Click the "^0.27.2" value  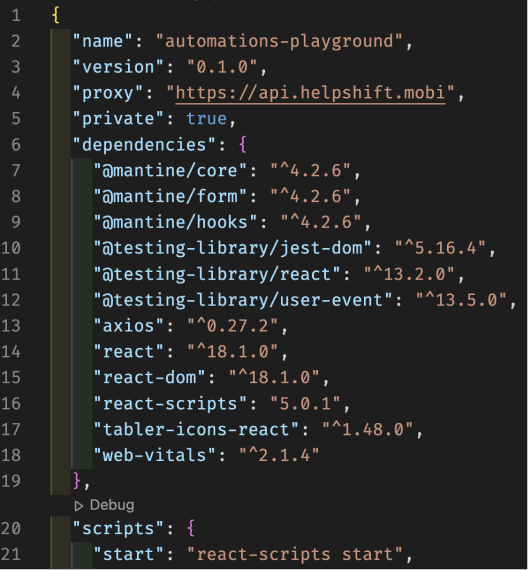[x=232, y=326]
